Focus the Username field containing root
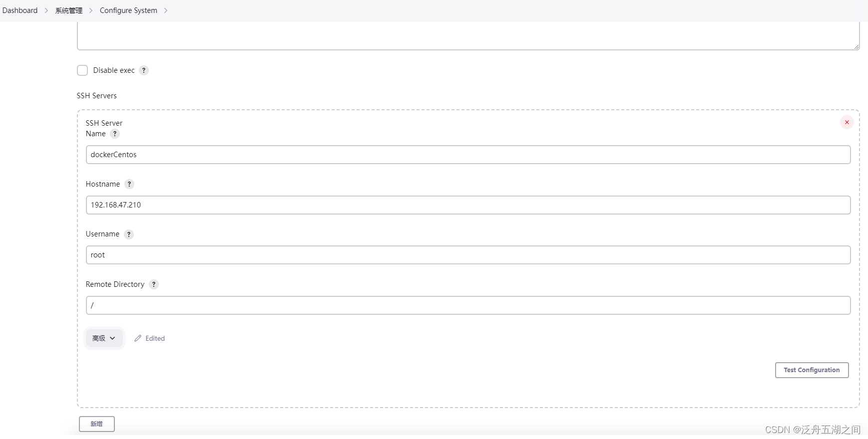This screenshot has height=439, width=868. coord(468,255)
